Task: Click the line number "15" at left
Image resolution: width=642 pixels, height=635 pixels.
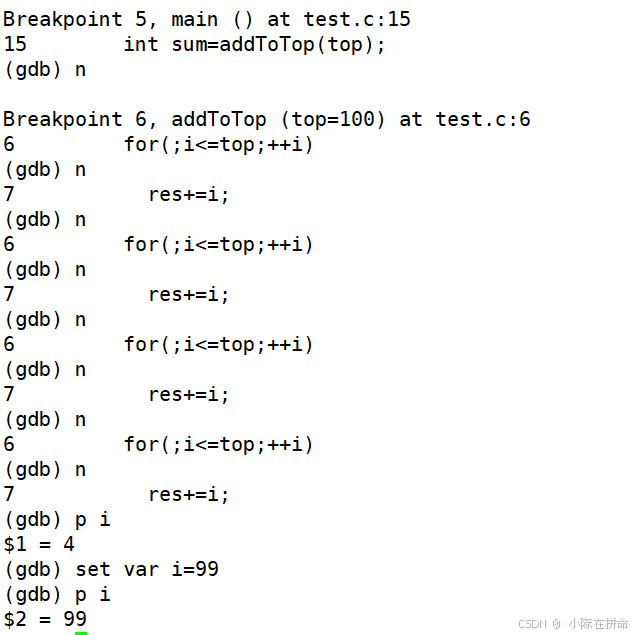Action: (15, 44)
